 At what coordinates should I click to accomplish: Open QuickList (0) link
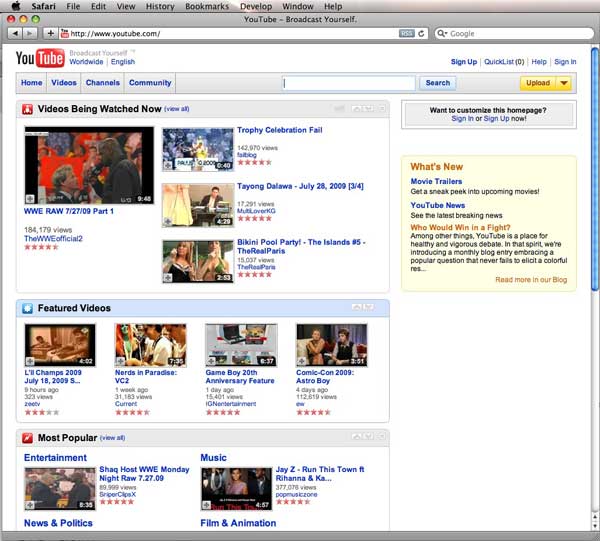(x=504, y=62)
